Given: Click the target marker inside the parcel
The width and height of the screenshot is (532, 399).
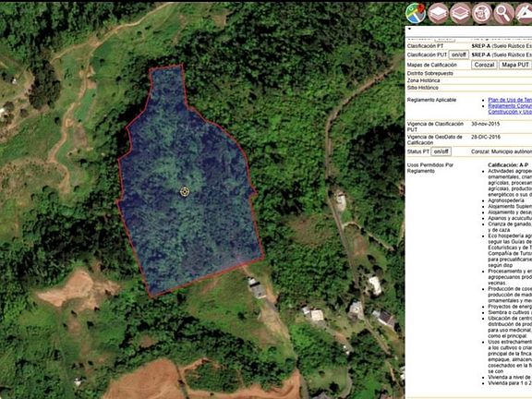Looking at the screenshot, I should (x=185, y=192).
